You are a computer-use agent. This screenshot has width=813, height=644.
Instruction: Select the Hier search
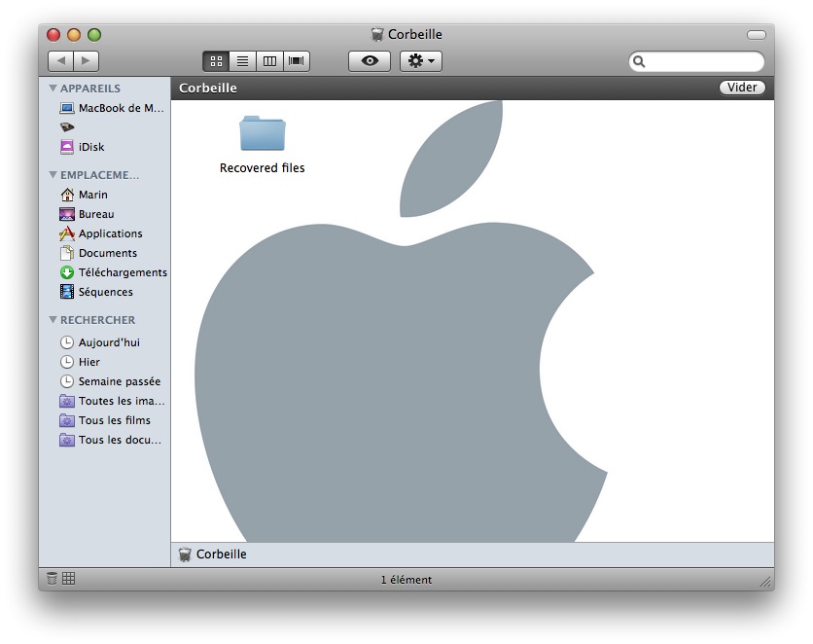coord(105,362)
